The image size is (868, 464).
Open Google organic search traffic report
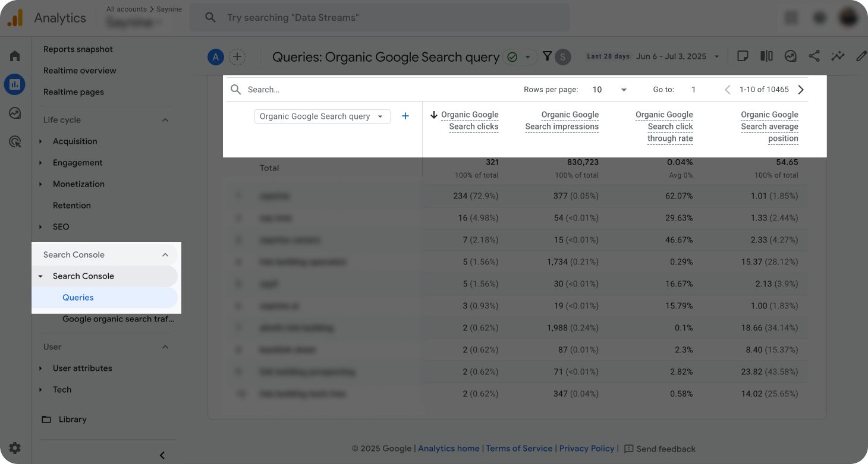click(118, 319)
